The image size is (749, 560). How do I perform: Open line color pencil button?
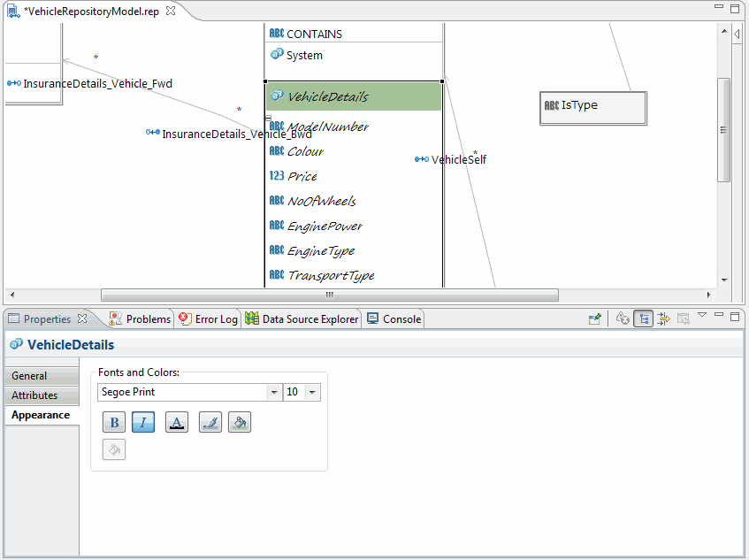210,422
